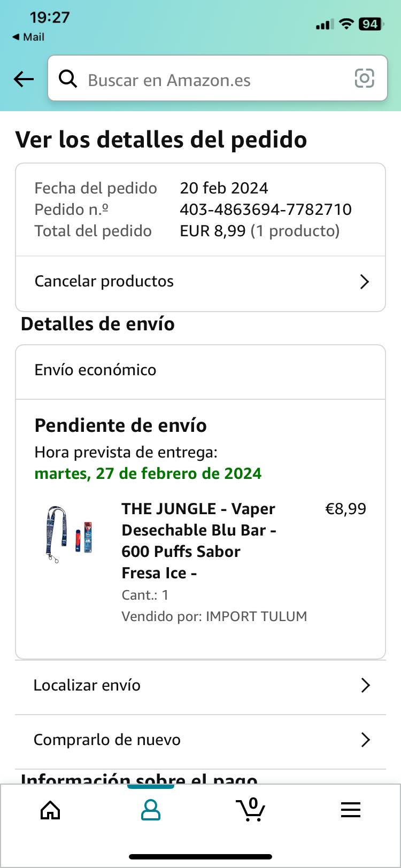Tap the order number 403-4863694-7782710

coord(266,210)
